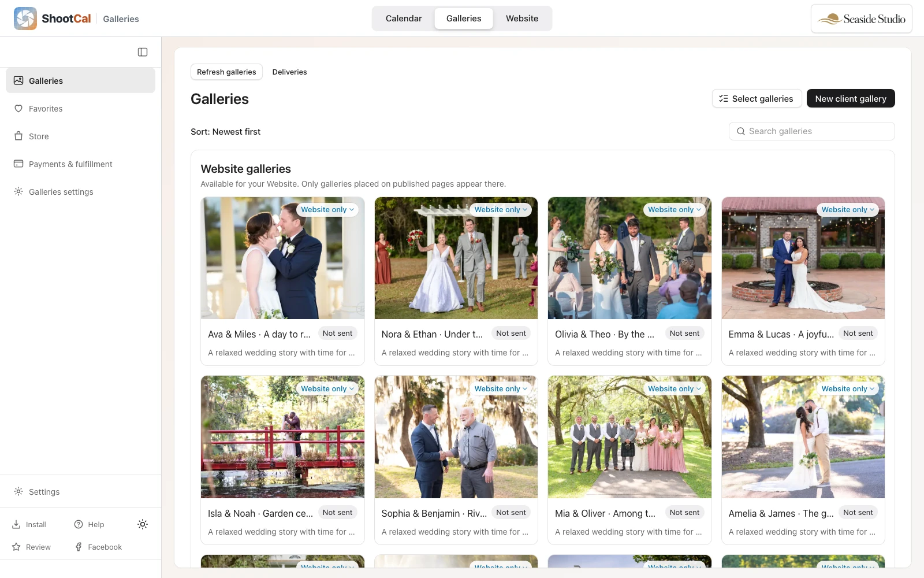Open the Sophia & Benjamin gallery thumbnail
The height and width of the screenshot is (578, 924).
pos(456,437)
